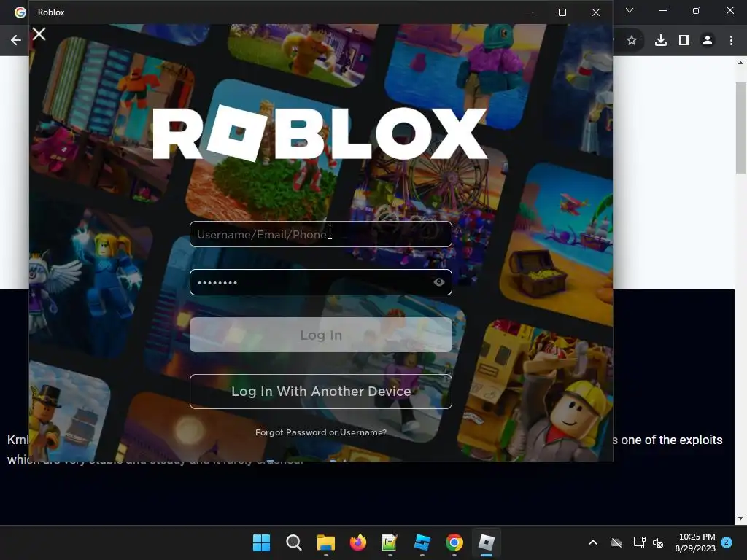Toggle Chrome side panel icon
Image resolution: width=747 pixels, height=560 pixels.
click(684, 41)
